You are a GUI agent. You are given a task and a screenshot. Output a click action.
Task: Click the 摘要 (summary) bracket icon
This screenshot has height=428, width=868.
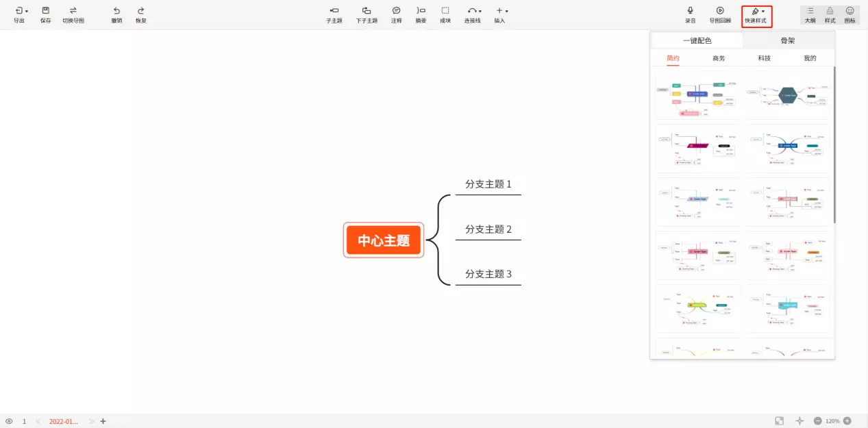click(x=421, y=11)
